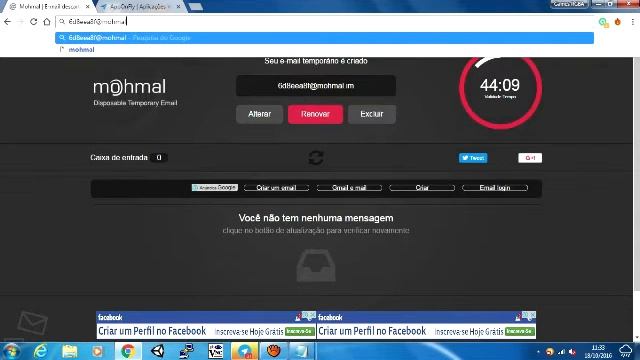Viewport: 640px width, 360px height.
Task: Open the 'Criar um email' ad link
Action: pos(276,188)
